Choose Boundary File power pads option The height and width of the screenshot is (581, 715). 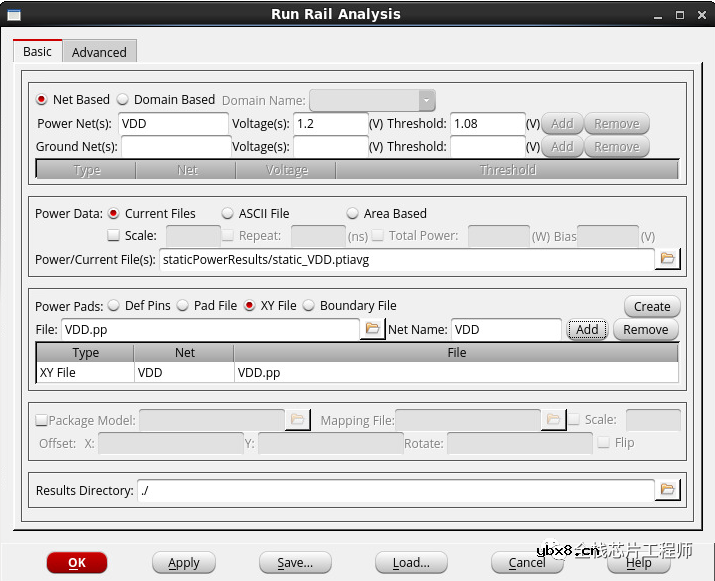(309, 306)
